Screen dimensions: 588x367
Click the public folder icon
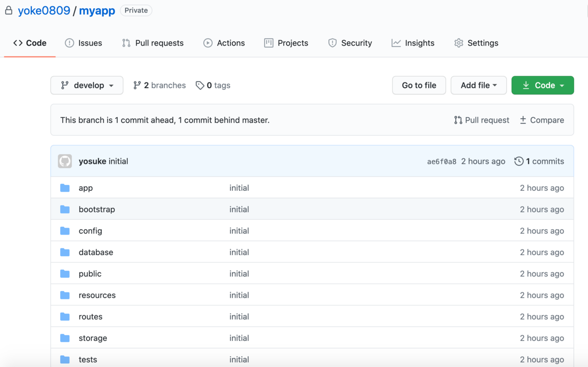(x=65, y=274)
